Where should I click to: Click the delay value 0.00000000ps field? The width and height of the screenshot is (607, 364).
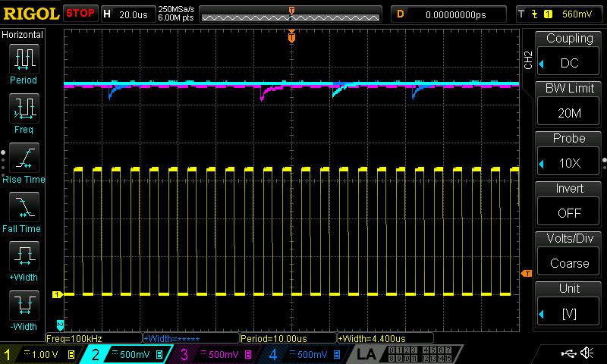point(456,14)
